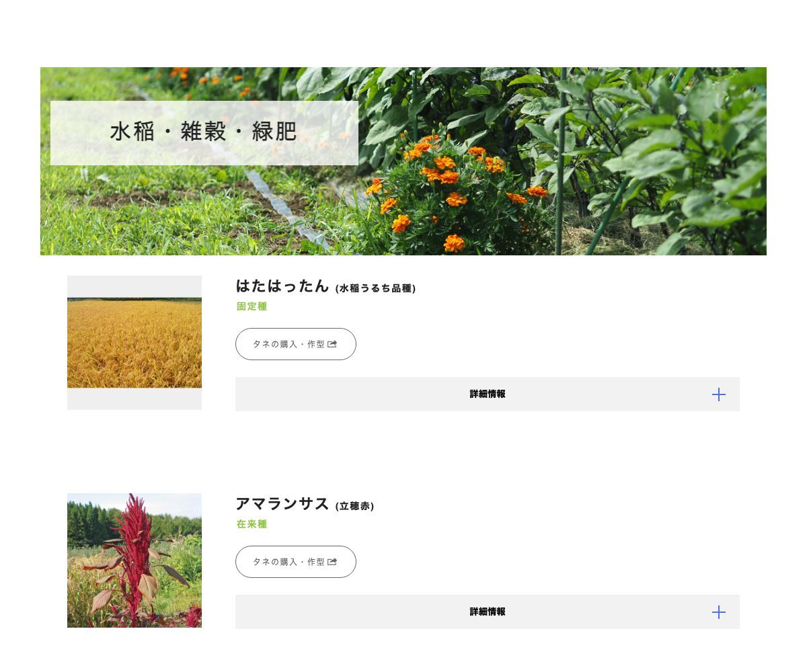This screenshot has height=672, width=807.
Task: Click the green 固定種 seed type tag
Action: point(251,306)
